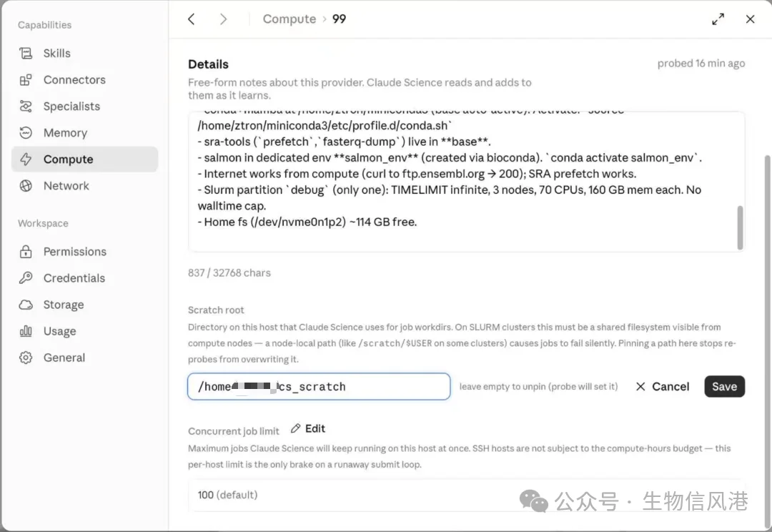Image resolution: width=772 pixels, height=532 pixels.
Task: Open Storage cloud icon
Action: point(26,305)
